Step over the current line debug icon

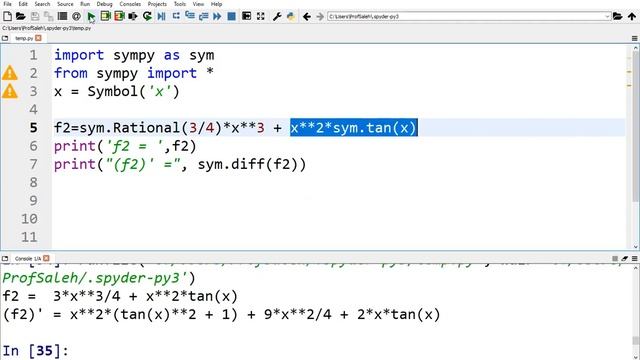click(176, 16)
